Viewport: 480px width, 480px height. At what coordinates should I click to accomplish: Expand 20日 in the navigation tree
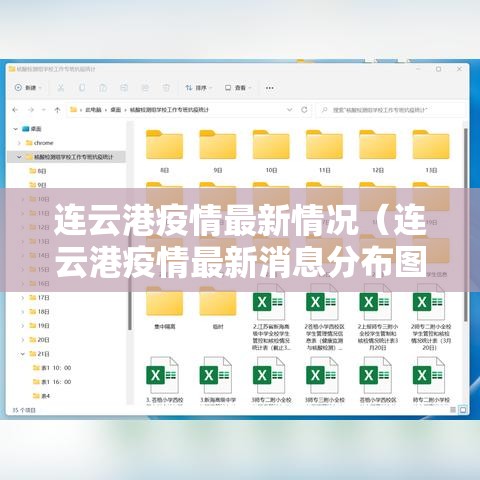[x=23, y=340]
